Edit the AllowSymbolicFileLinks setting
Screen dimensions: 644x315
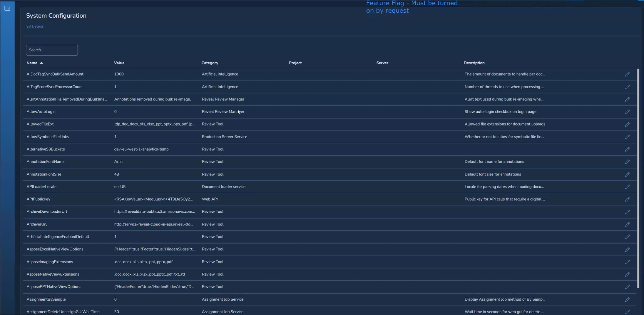tap(627, 137)
